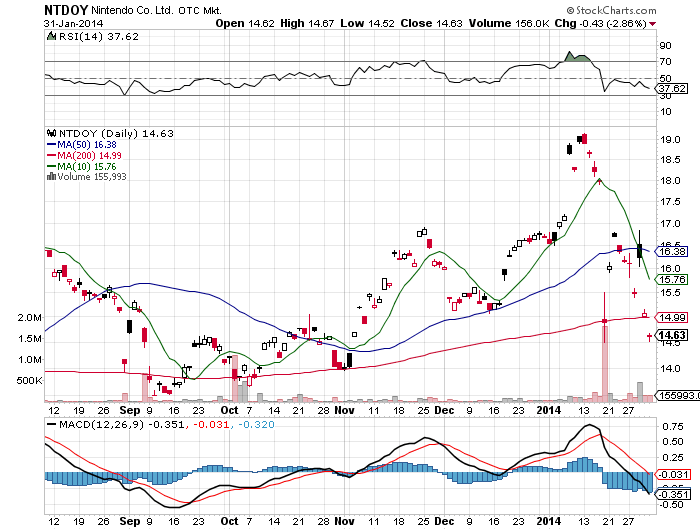The height and width of the screenshot is (530, 700).
Task: Click the tallest January volume spike bar
Action: [605, 363]
